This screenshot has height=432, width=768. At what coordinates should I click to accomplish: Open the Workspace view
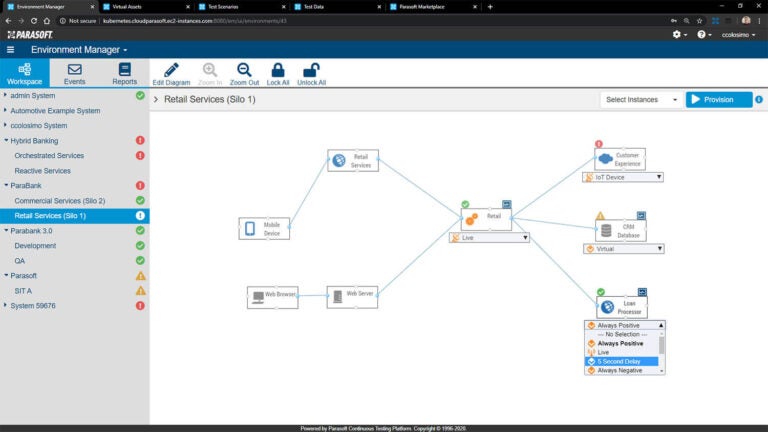click(24, 73)
